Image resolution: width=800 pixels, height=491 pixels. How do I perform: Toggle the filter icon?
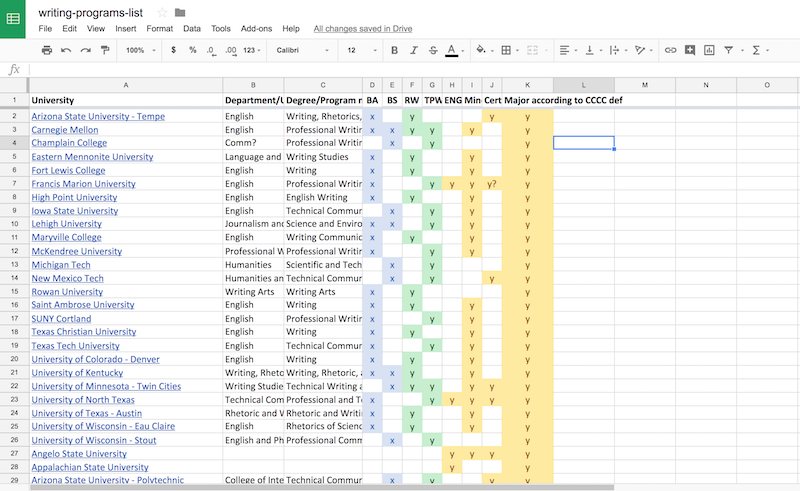729,50
